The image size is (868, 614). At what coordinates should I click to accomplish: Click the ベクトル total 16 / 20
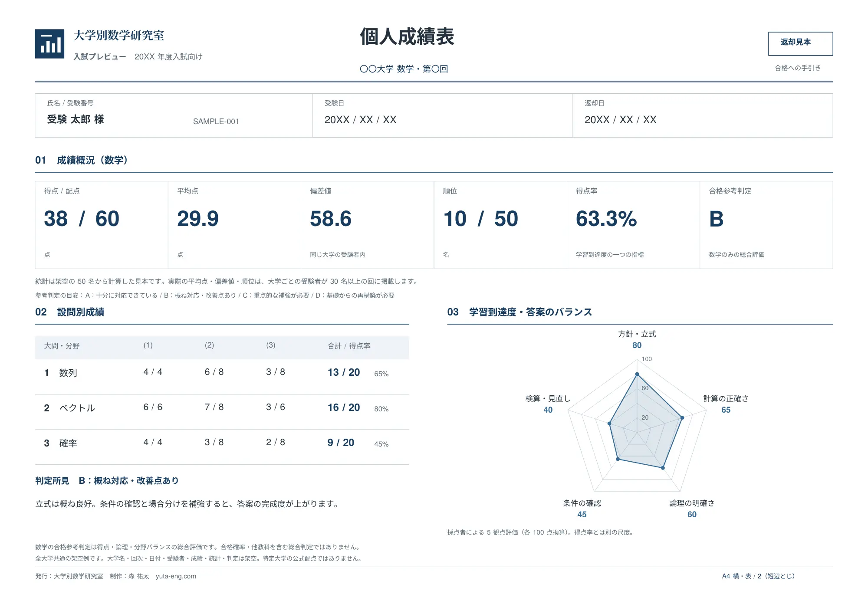[x=344, y=407]
